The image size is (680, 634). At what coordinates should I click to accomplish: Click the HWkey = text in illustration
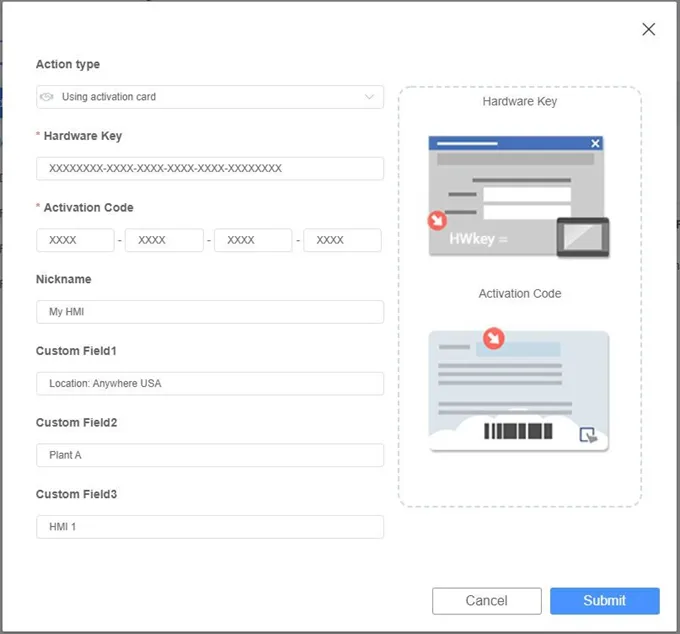pyautogui.click(x=478, y=239)
